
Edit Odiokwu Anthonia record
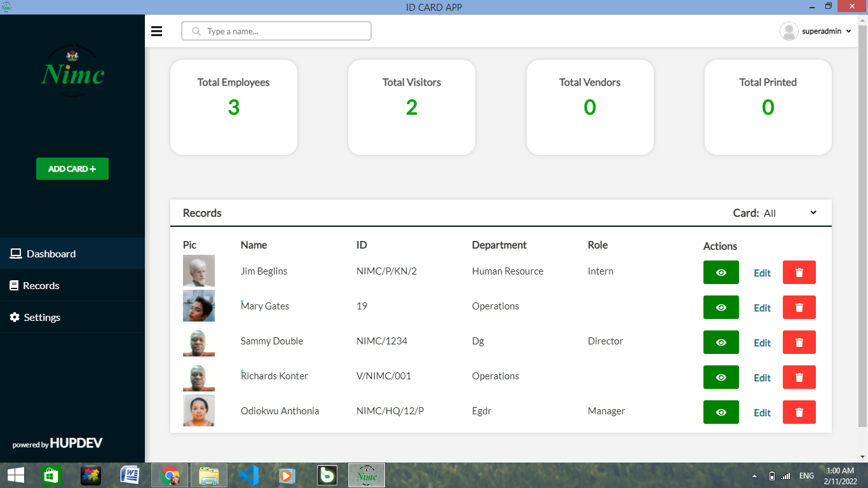(x=762, y=413)
